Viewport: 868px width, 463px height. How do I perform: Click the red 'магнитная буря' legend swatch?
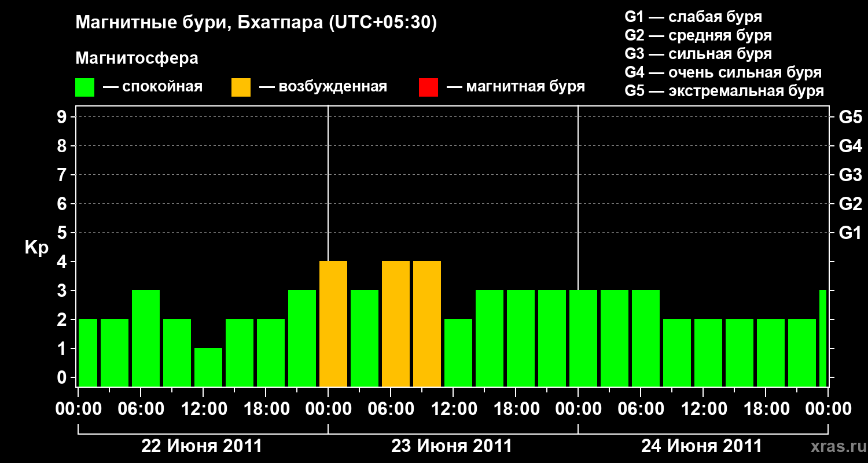pyautogui.click(x=428, y=87)
